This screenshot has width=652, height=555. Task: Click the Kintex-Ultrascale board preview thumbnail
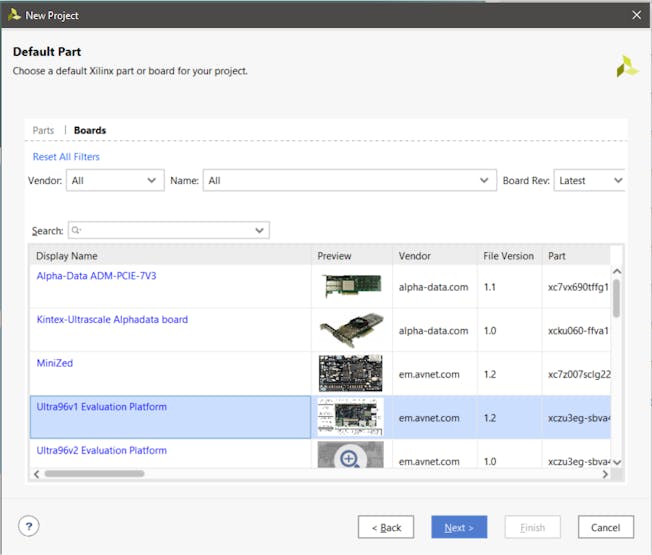click(x=352, y=330)
